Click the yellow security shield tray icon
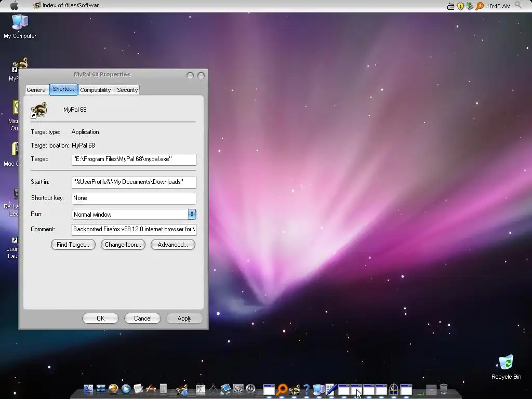The image size is (532, 399). [460, 6]
